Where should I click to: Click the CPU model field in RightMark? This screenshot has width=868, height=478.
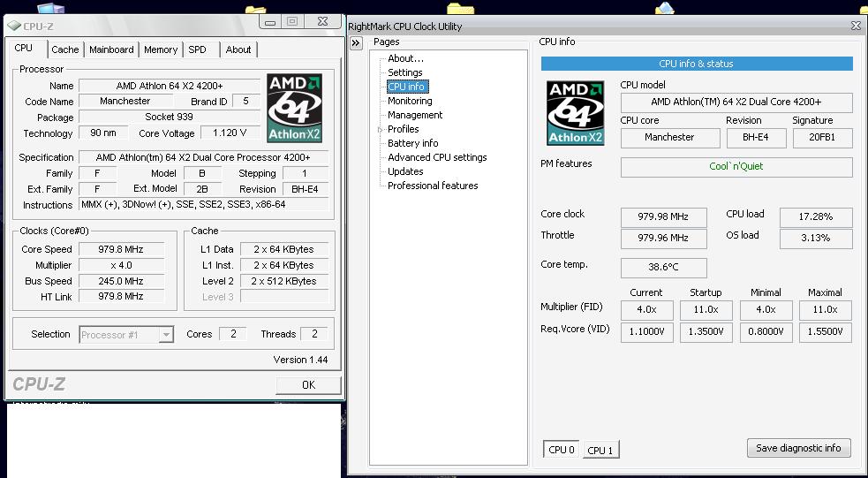click(736, 102)
